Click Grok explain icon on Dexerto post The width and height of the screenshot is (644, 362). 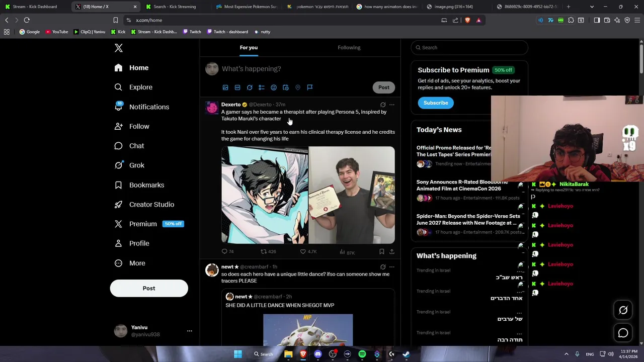click(x=383, y=105)
